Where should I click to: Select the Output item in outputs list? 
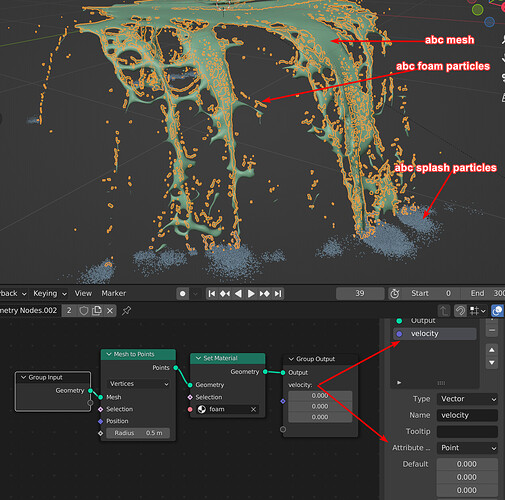[x=435, y=321]
